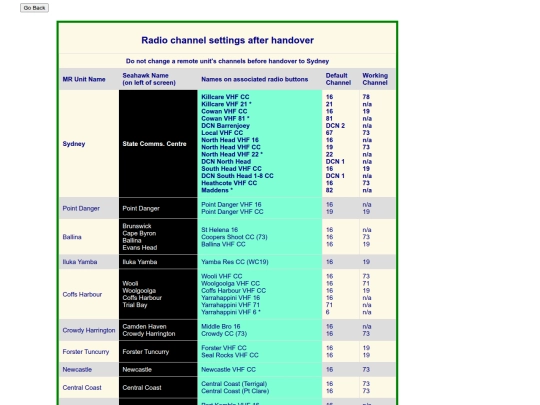The width and height of the screenshot is (540, 405).
Task: Click the 'DCN Barrenjoey' entry
Action: point(226,126)
